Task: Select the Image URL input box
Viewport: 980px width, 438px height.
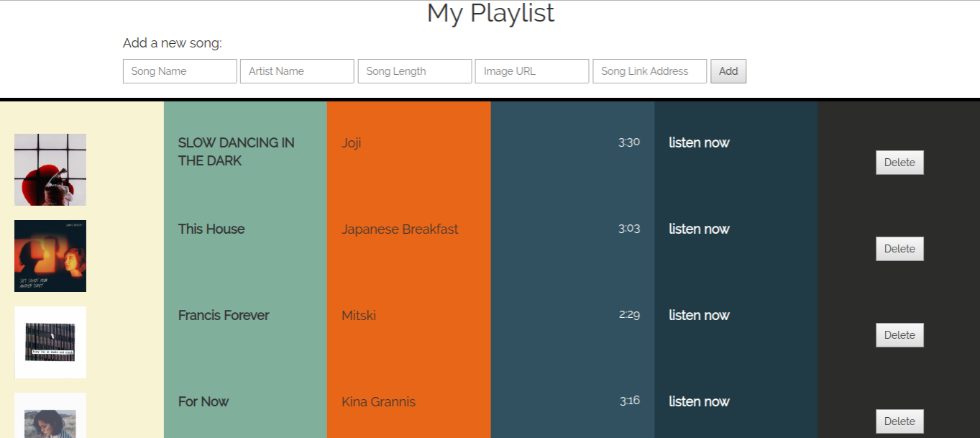Action: point(532,71)
